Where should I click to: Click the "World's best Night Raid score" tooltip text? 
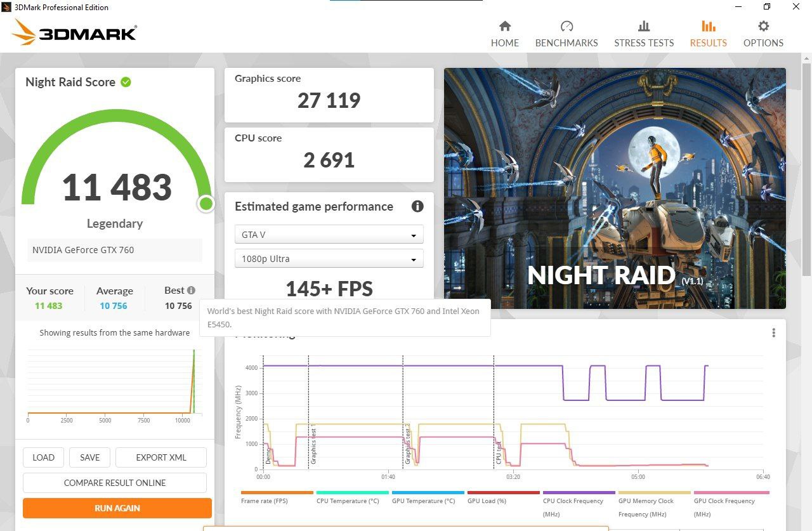(343, 318)
